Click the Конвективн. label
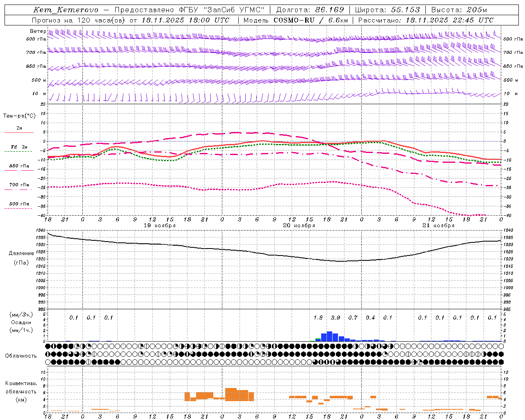Screen dimensions: 525x420 (21, 383)
